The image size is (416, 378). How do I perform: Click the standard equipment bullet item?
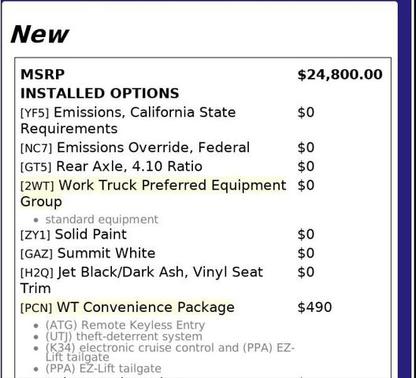tap(102, 219)
